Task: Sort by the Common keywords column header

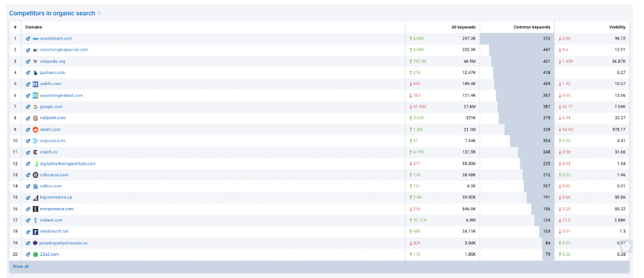Action: pos(532,27)
